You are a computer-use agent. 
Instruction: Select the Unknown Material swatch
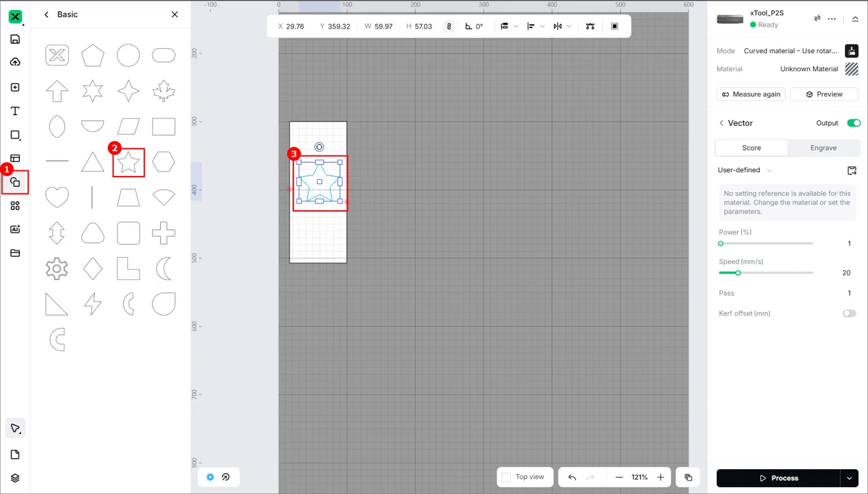[851, 69]
